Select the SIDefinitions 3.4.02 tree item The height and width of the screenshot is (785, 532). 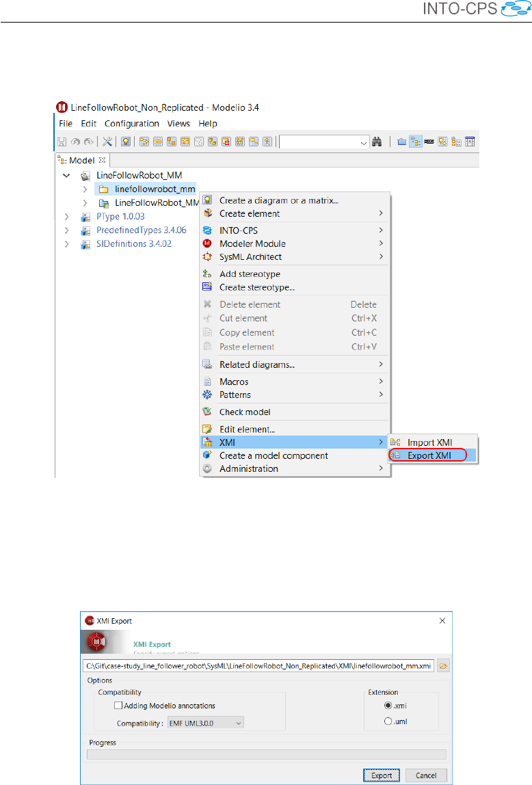pos(133,244)
